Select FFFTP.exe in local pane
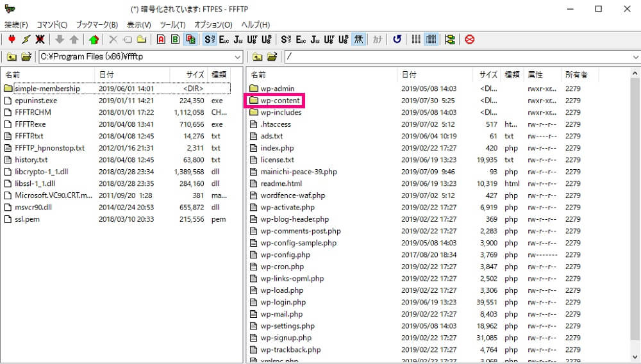The height and width of the screenshot is (364, 641). point(30,124)
